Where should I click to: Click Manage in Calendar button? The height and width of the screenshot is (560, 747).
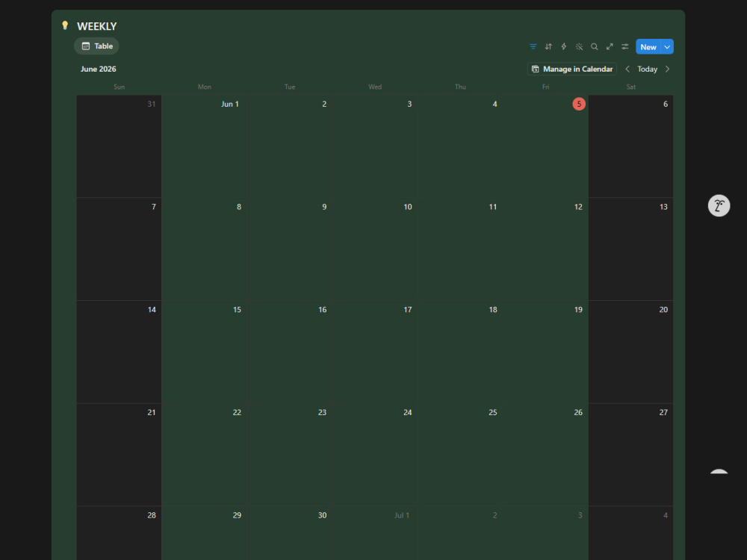coord(571,69)
